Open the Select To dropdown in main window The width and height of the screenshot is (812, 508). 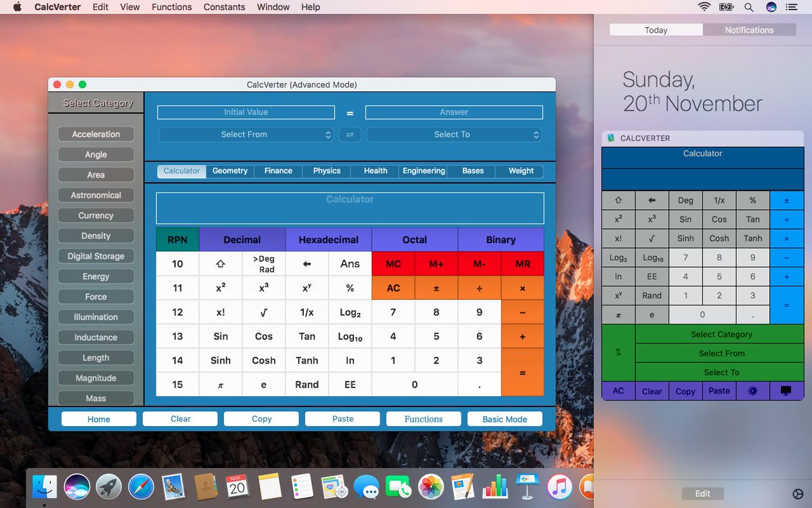[454, 135]
